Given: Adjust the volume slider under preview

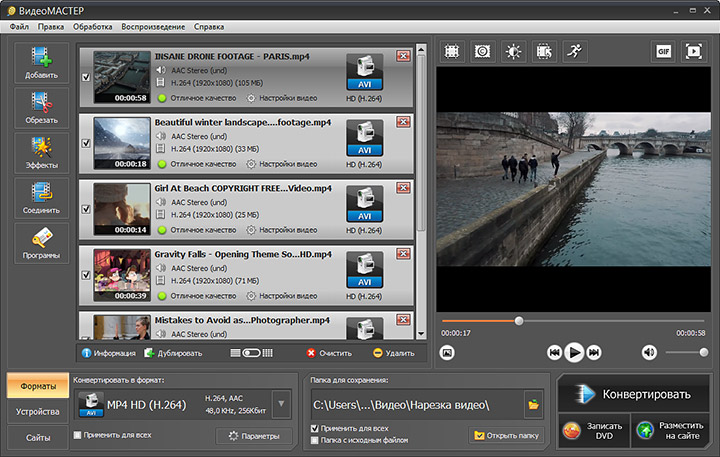Looking at the screenshot, I should tap(686, 352).
